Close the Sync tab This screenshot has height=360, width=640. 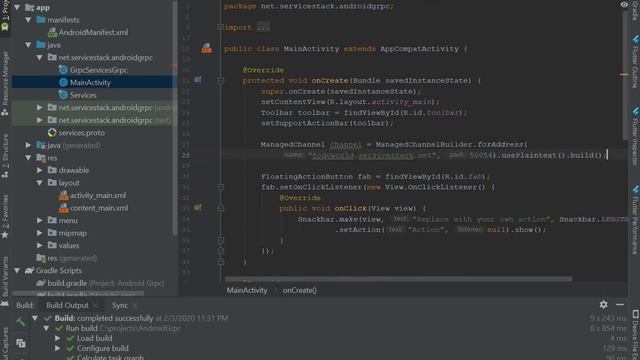[x=135, y=305]
